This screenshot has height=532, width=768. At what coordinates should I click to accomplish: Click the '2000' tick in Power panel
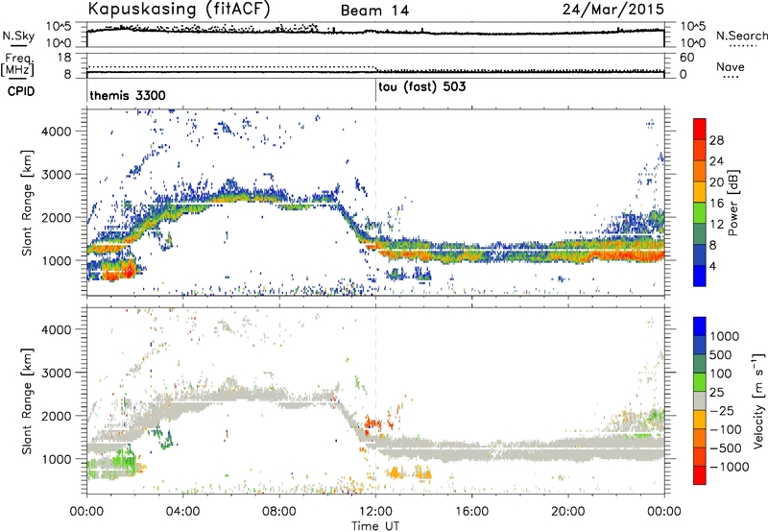click(x=56, y=217)
